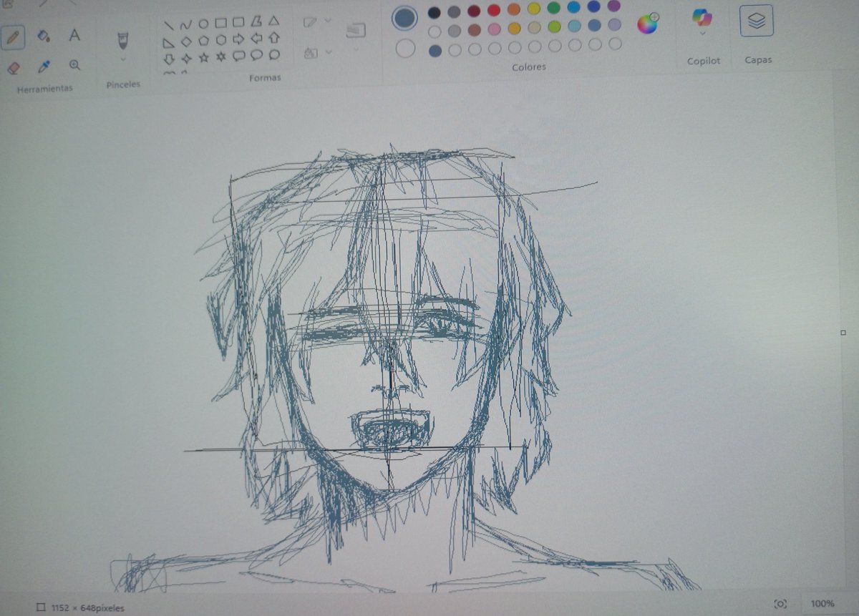The width and height of the screenshot is (859, 616).
Task: Select the Magnifier zoom tool
Action: coord(74,66)
